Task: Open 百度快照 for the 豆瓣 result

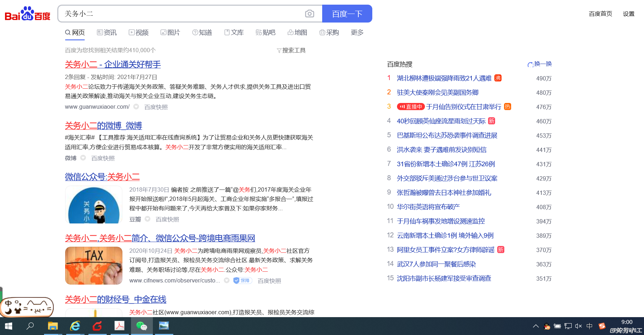Action: pos(167,219)
